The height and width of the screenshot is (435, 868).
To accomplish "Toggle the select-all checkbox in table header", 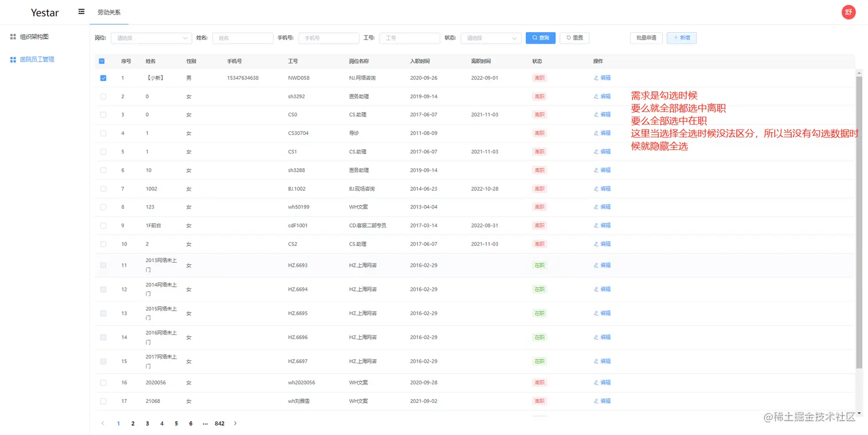I will click(x=102, y=61).
